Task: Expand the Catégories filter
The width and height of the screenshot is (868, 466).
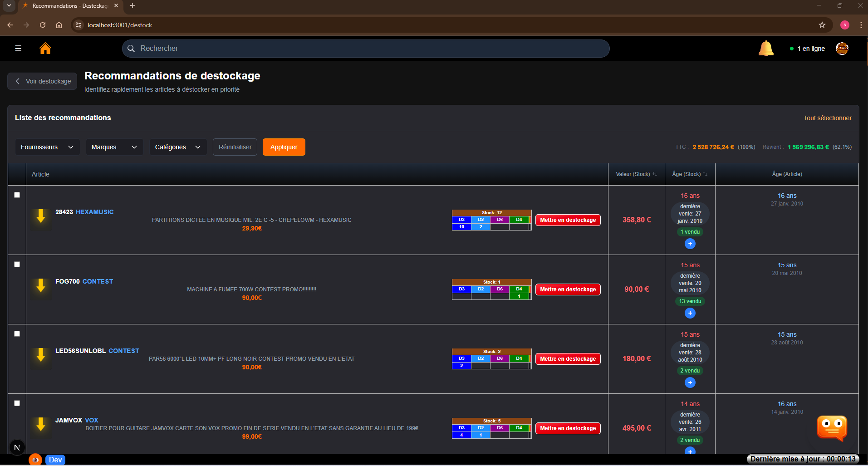Action: click(x=177, y=147)
